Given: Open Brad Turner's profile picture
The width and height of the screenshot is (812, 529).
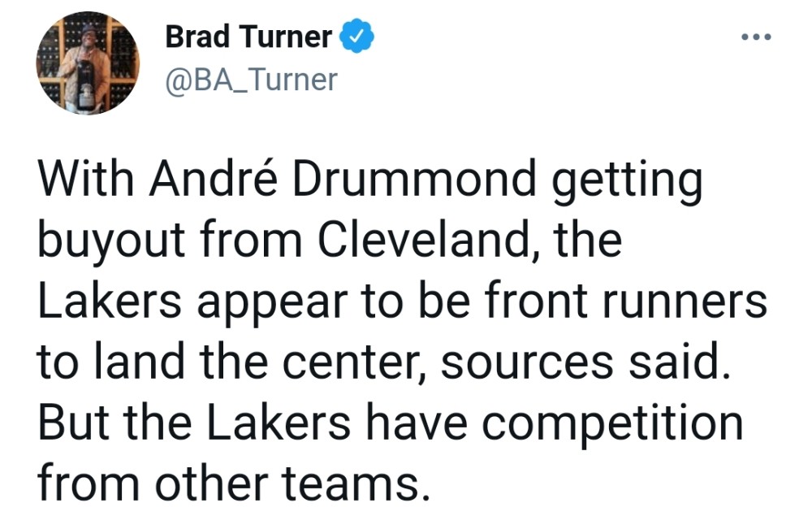Looking at the screenshot, I should (x=88, y=63).
